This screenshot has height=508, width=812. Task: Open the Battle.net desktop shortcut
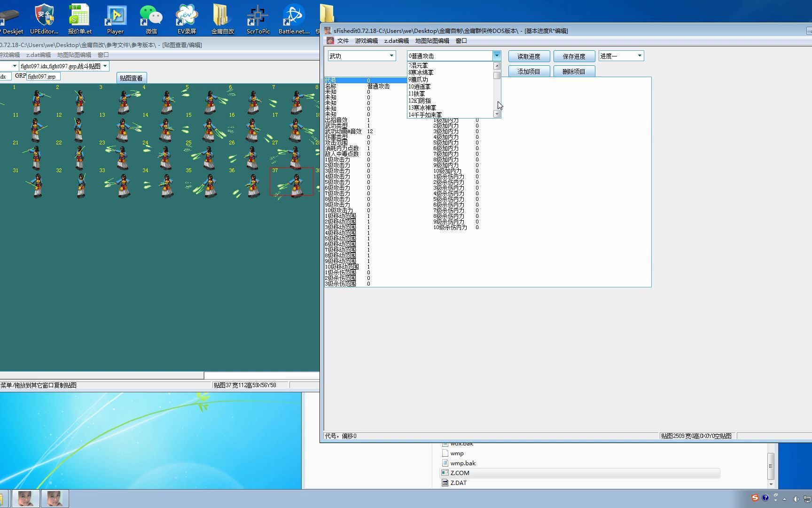pos(294,19)
